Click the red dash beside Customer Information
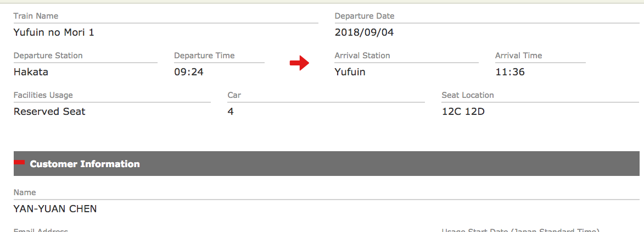The width and height of the screenshot is (644, 232). pyautogui.click(x=19, y=163)
